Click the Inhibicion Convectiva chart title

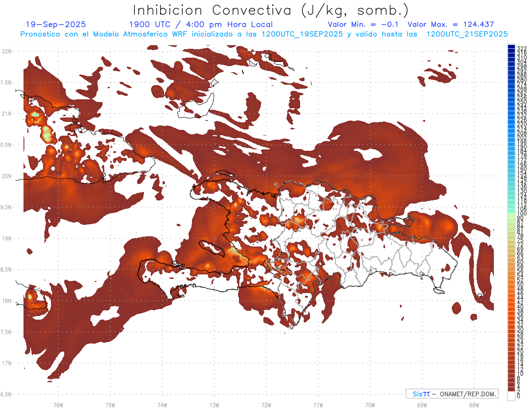(271, 10)
